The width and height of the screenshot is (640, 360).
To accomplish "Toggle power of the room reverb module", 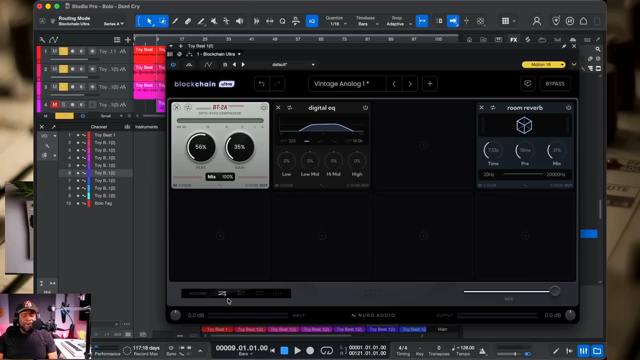I will pyautogui.click(x=568, y=108).
